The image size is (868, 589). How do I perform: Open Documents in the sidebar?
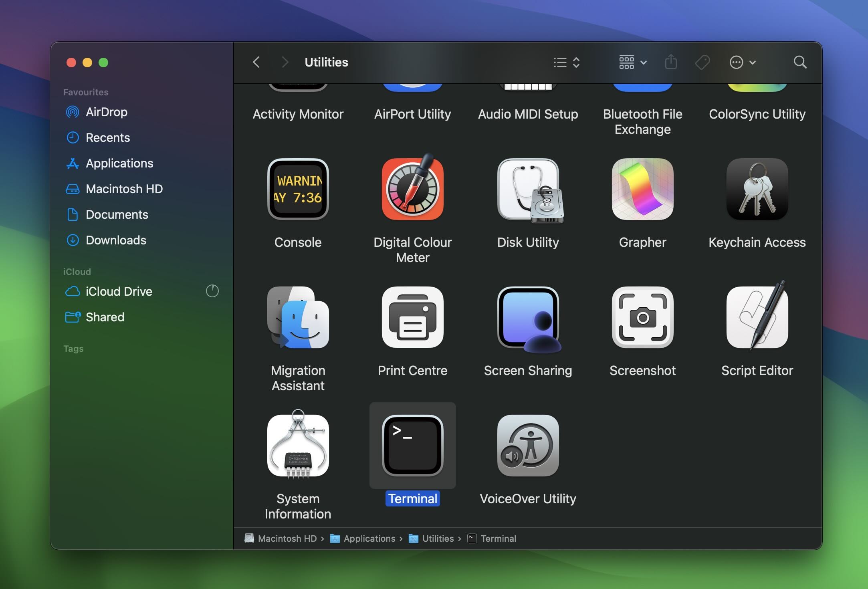tap(143, 214)
